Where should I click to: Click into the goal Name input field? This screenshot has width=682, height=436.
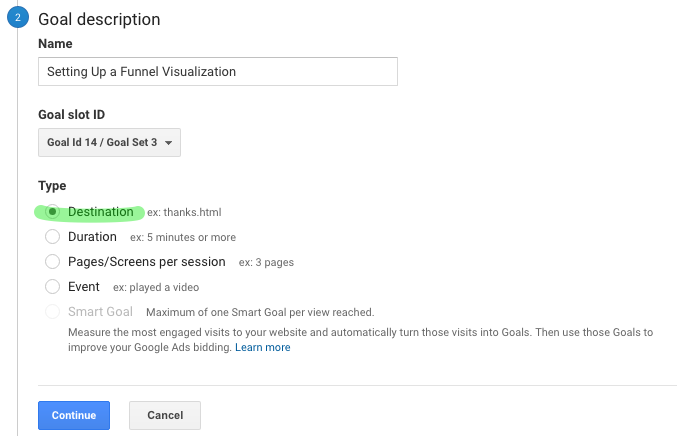tap(218, 71)
